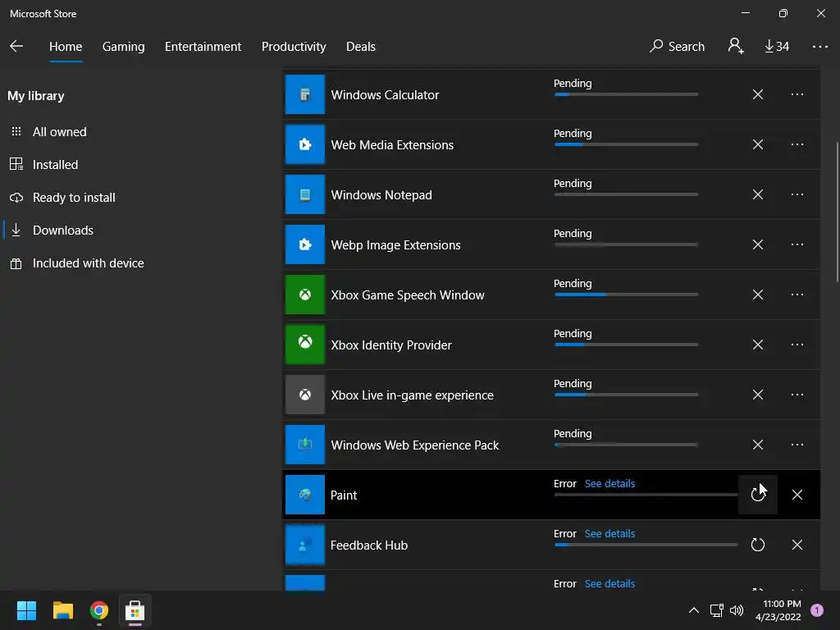
Task: Click the Windows Calculator progress bar
Action: (x=626, y=94)
